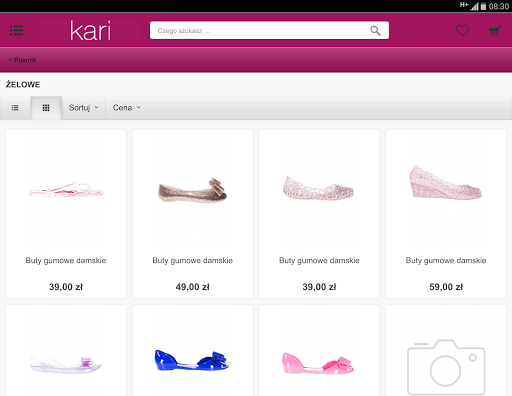Click the 49,00 zł product price
512x396 pixels.
(x=192, y=287)
